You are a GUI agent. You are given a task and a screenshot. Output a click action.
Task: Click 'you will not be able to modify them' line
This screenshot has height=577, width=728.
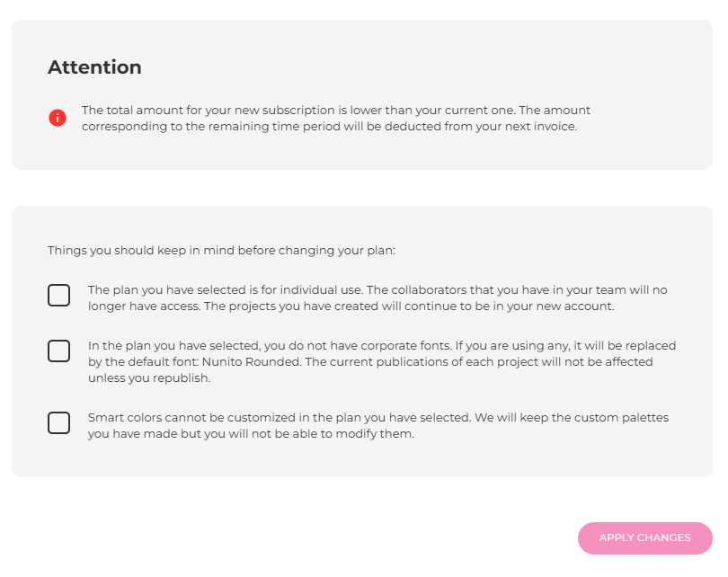[x=251, y=434]
